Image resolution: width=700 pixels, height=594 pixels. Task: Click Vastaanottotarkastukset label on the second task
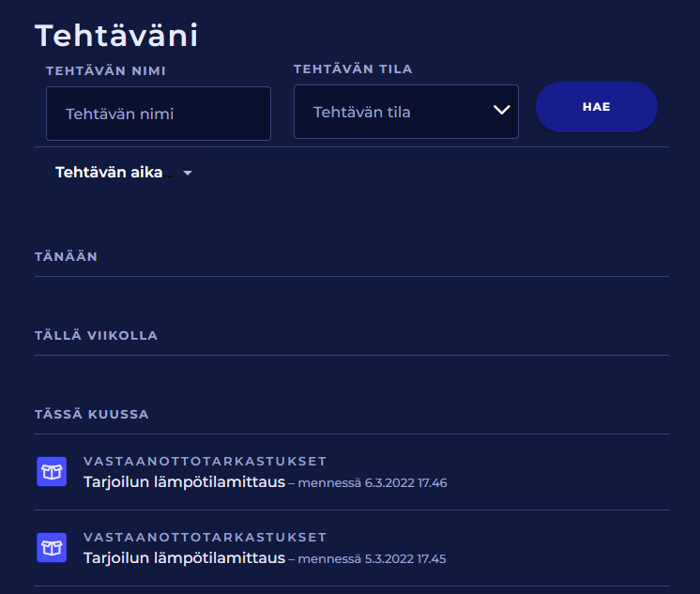pos(205,537)
